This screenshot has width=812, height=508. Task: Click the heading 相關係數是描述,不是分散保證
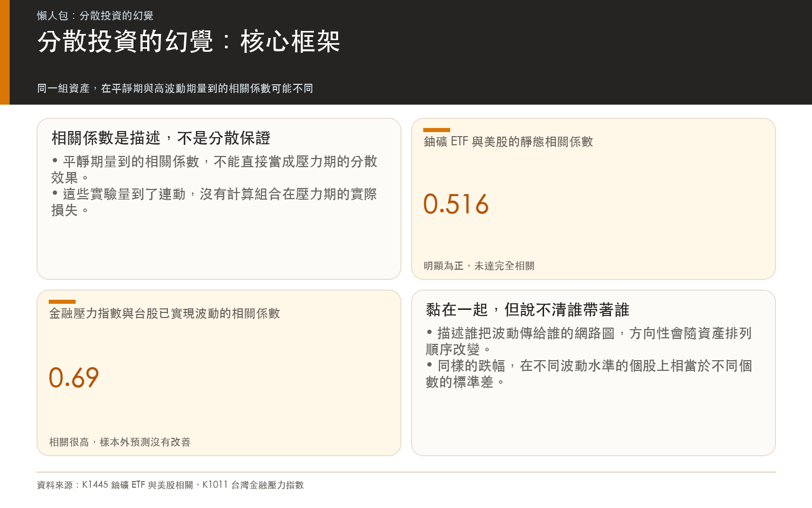pos(161,138)
